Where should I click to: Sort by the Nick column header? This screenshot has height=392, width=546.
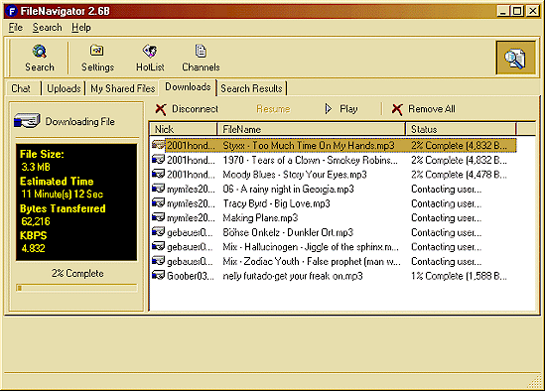point(184,129)
